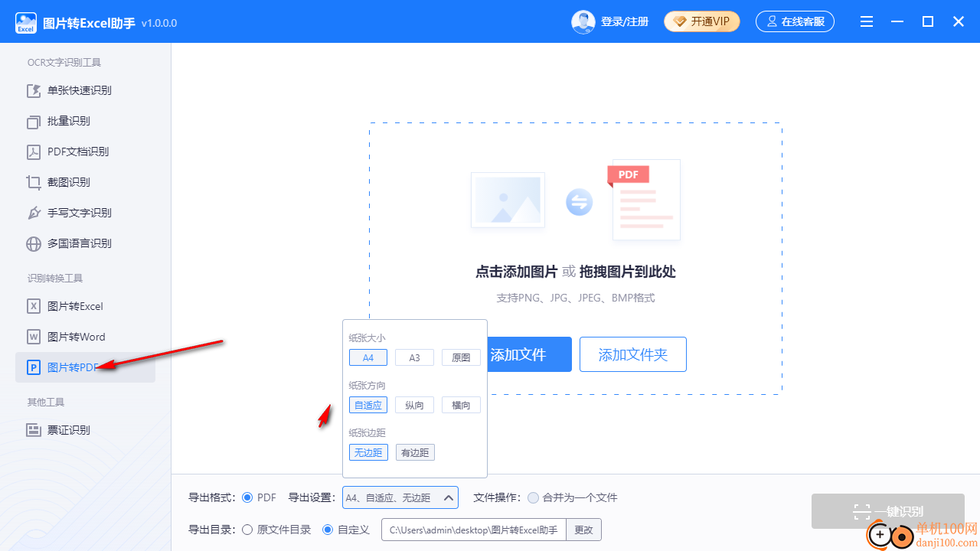Click the handwriting recognition pen icon
This screenshot has width=980, height=551.
tap(34, 213)
